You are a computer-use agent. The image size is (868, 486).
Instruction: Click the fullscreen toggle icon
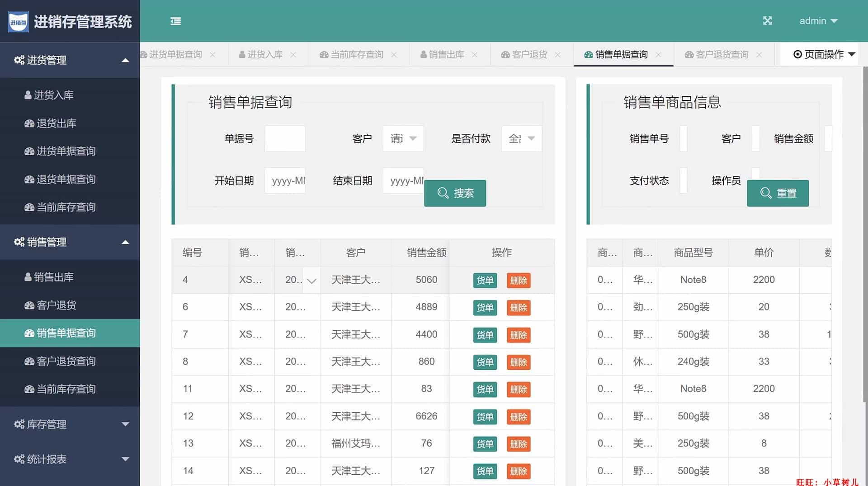point(767,21)
